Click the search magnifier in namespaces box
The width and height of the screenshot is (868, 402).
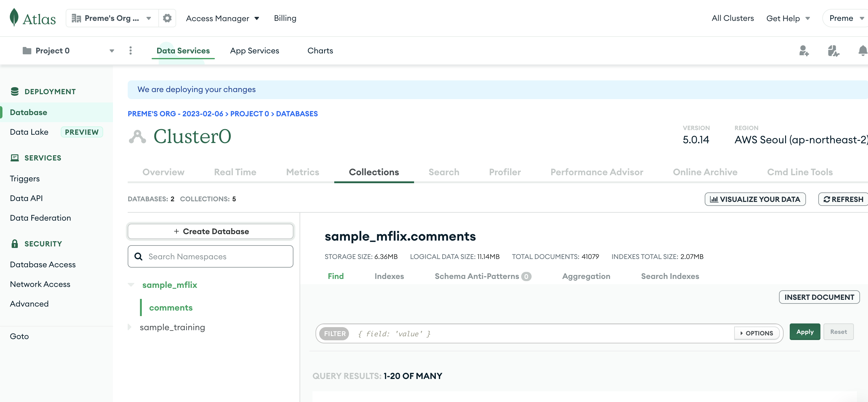138,257
